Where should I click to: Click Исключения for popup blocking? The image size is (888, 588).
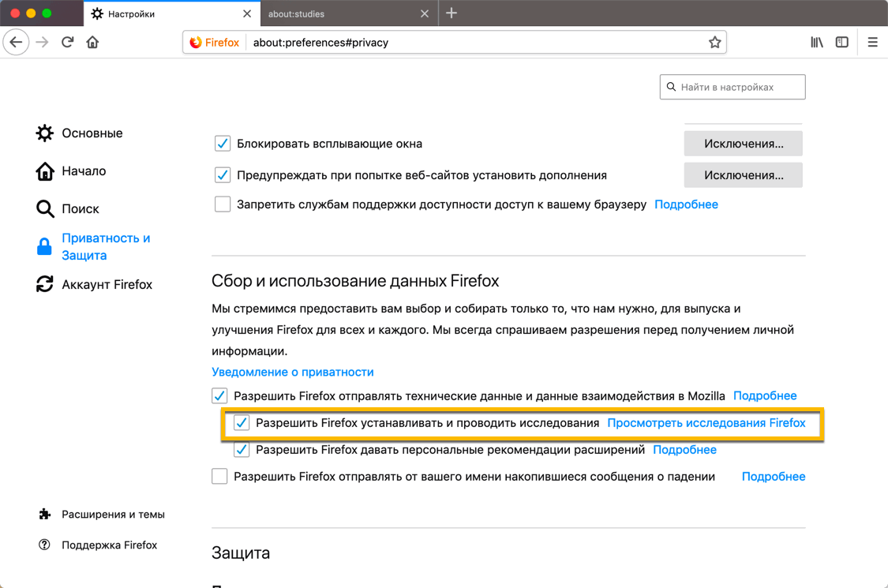(743, 144)
